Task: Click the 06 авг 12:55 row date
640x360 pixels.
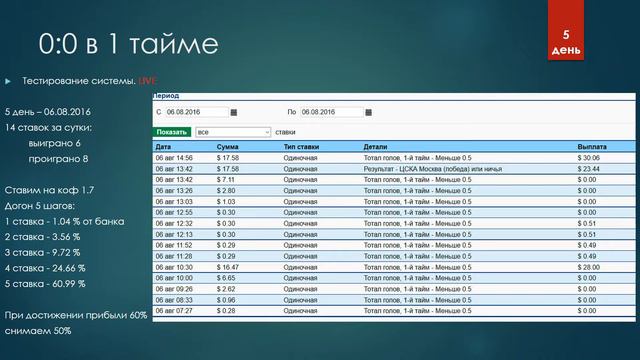Action: tap(174, 212)
